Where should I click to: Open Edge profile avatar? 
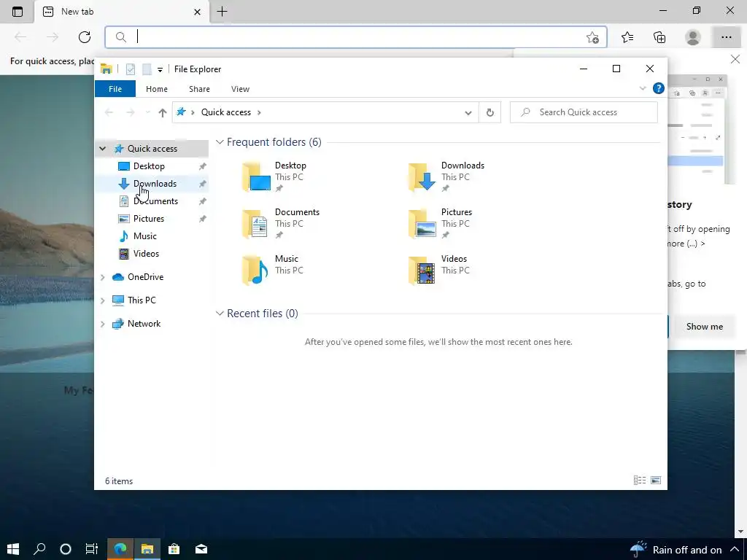tap(693, 37)
